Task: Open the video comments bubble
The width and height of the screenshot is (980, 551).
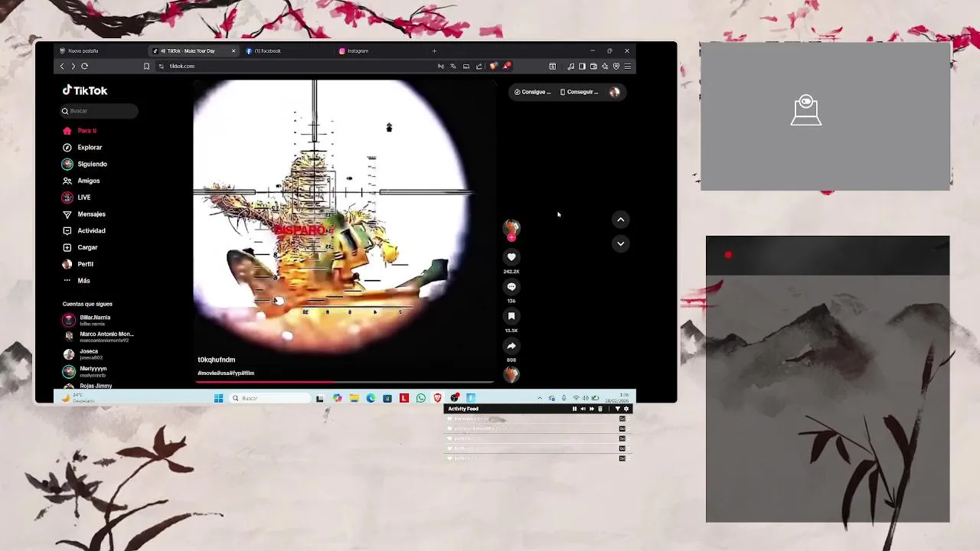Action: tap(511, 286)
